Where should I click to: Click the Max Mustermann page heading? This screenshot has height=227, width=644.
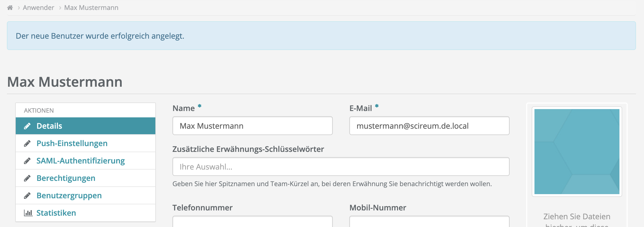coord(65,82)
